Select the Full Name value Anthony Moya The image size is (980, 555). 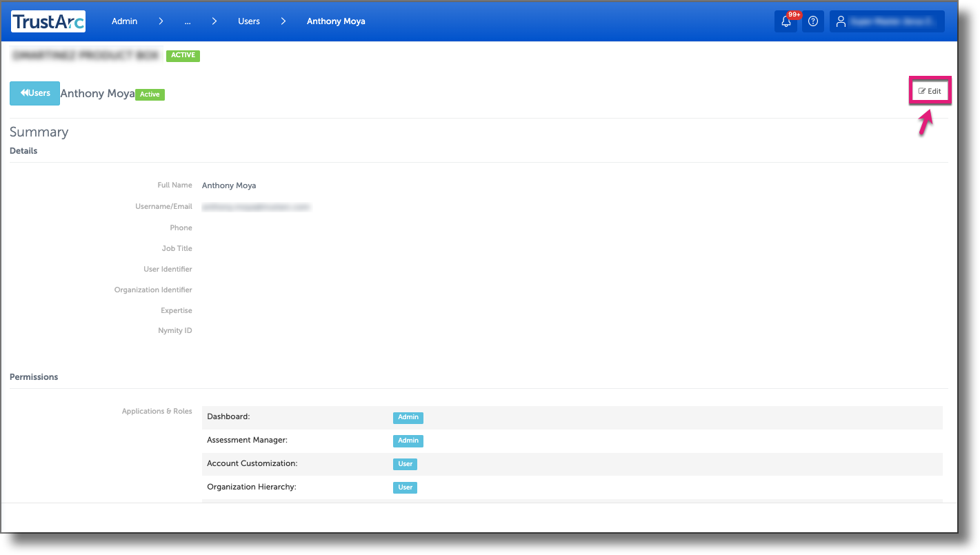point(229,185)
